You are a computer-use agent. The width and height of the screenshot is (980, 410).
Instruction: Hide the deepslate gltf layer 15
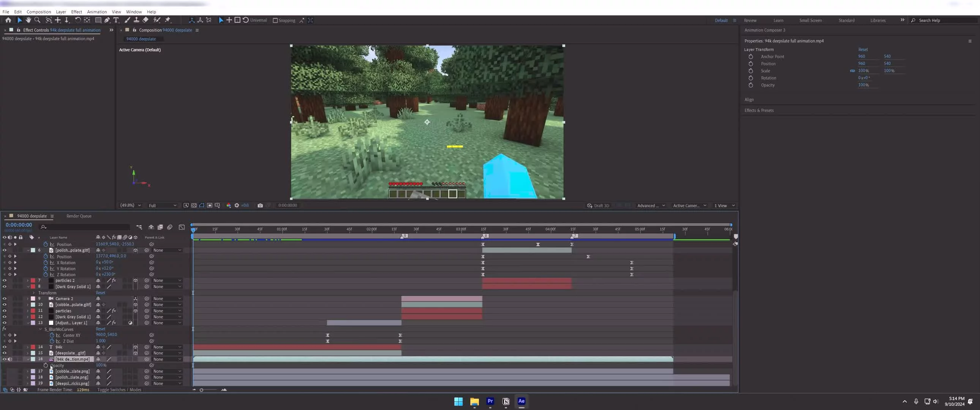click(x=5, y=353)
